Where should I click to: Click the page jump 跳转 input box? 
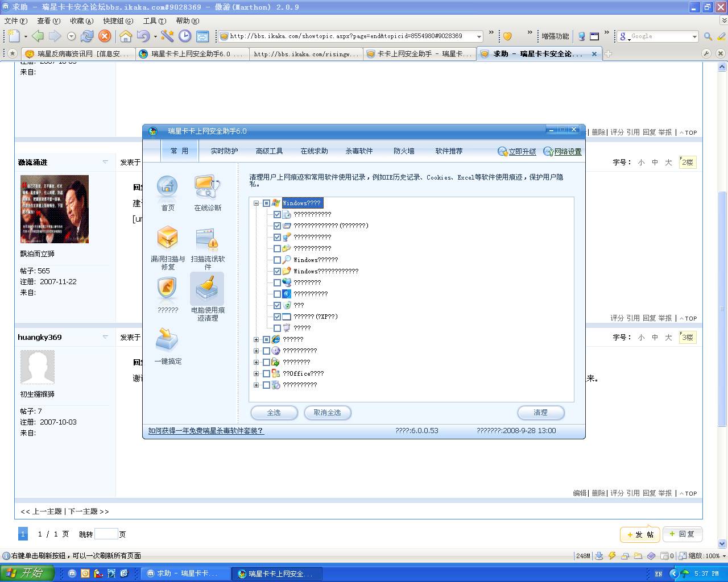106,534
